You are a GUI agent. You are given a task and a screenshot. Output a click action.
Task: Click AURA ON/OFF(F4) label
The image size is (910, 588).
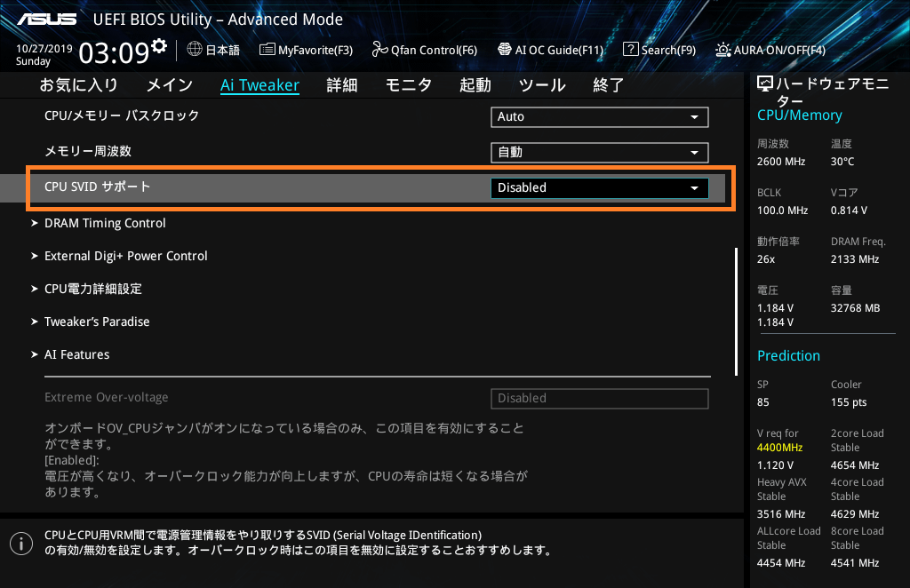pyautogui.click(x=779, y=50)
